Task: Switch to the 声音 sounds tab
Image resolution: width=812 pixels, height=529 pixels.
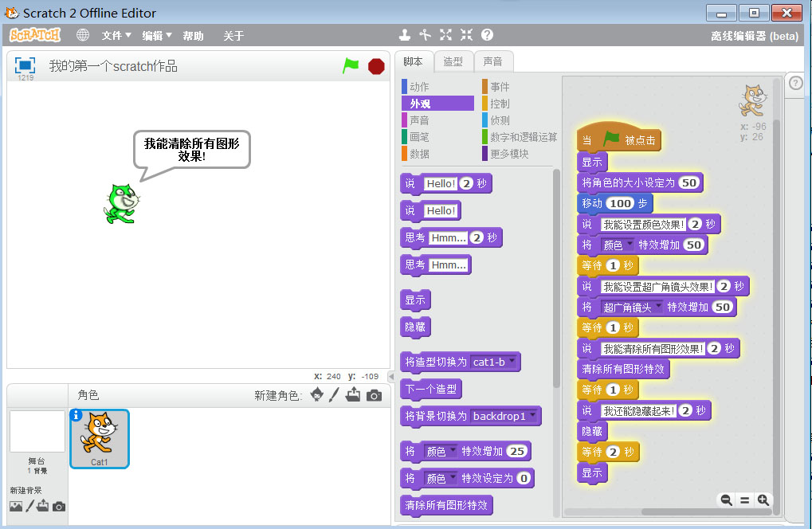Action: 493,61
